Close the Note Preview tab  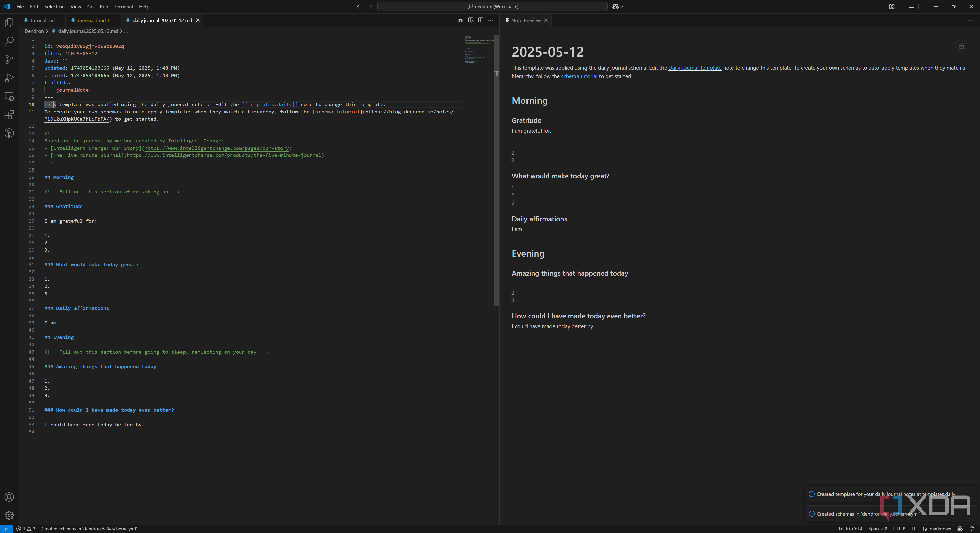click(x=546, y=20)
